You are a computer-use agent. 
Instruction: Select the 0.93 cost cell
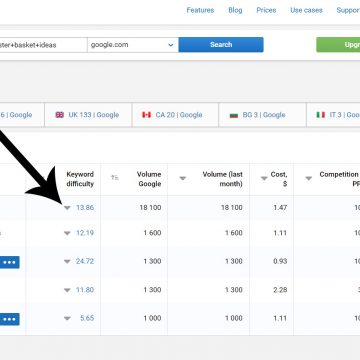tap(280, 261)
